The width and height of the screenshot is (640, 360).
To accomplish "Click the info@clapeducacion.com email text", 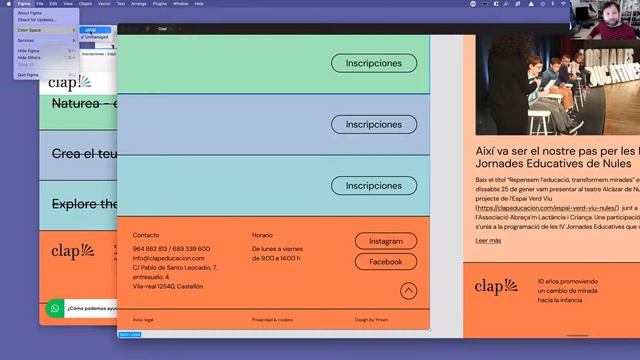I will [169, 258].
